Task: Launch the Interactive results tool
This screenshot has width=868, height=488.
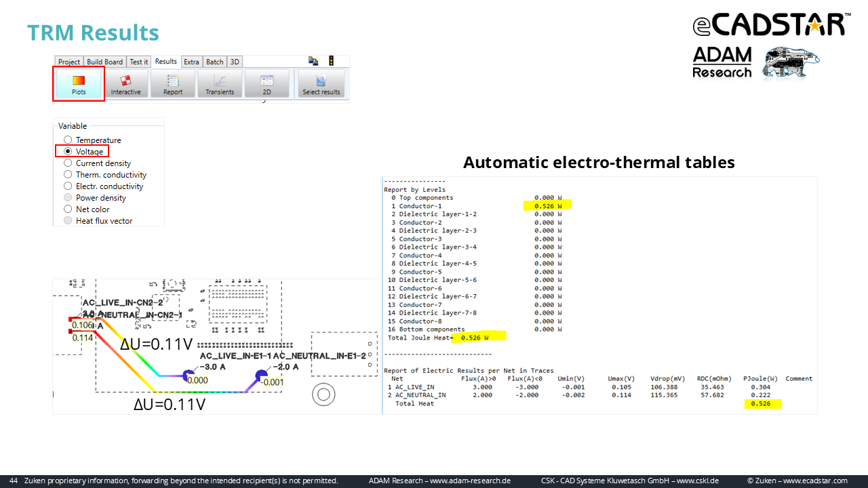Action: (125, 83)
